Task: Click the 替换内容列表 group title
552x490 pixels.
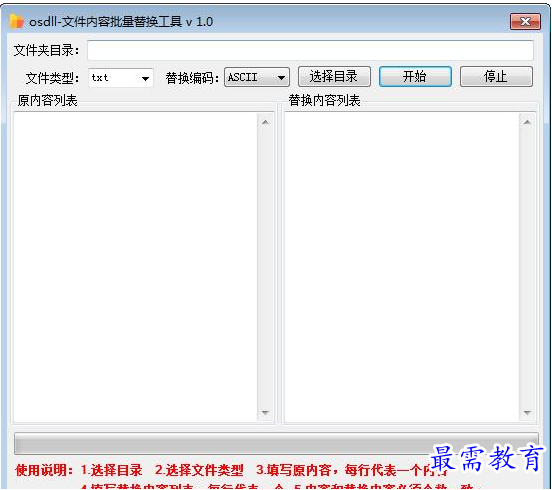Action: coord(324,101)
